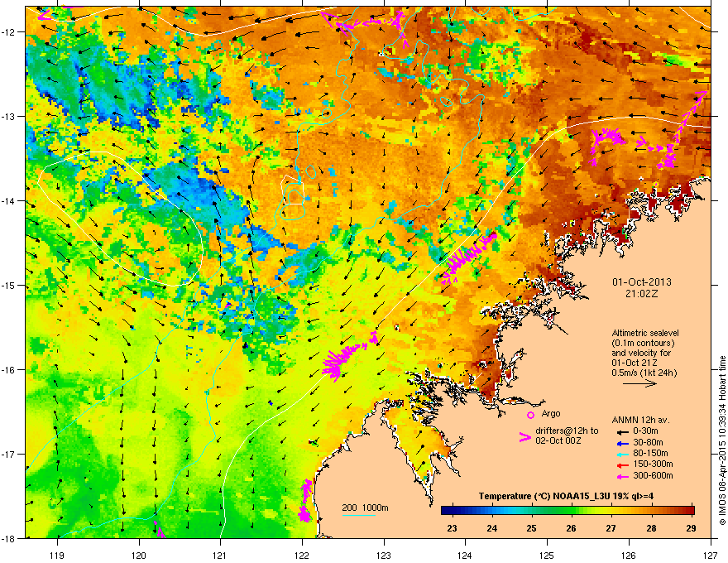
Task: Click the red arrow beside 150-300m
Action: pos(622,465)
